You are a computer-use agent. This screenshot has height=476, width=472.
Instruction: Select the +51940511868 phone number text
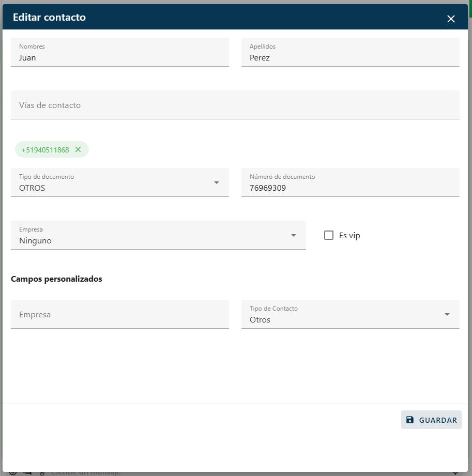[45, 150]
